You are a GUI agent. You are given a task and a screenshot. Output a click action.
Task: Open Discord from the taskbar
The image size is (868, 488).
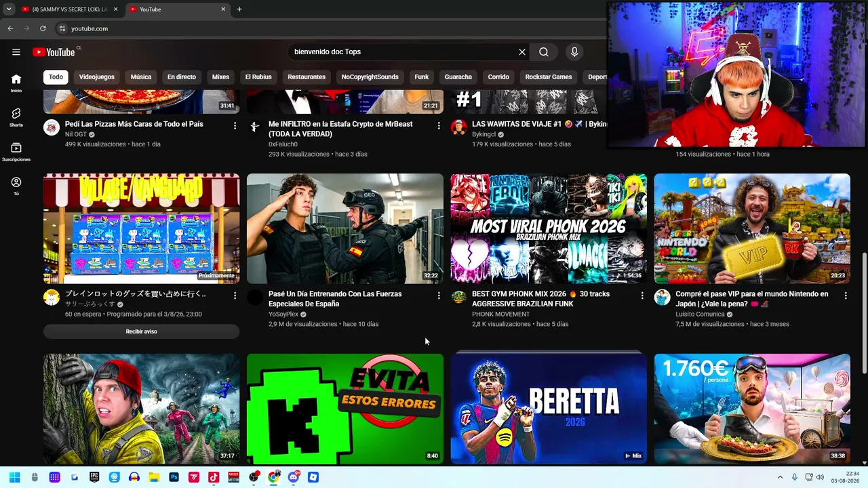pos(294,477)
